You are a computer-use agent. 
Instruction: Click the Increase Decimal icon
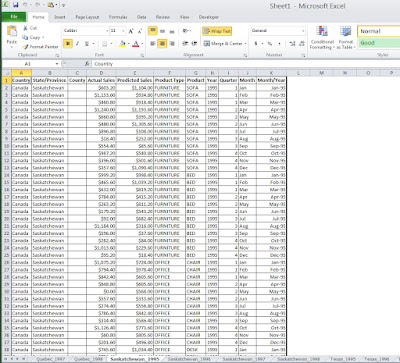click(292, 44)
